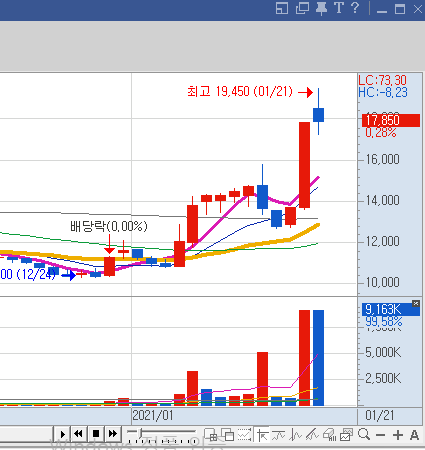425x450 pixels.
Task: Click the 16,000 price axis label
Action: click(x=382, y=159)
